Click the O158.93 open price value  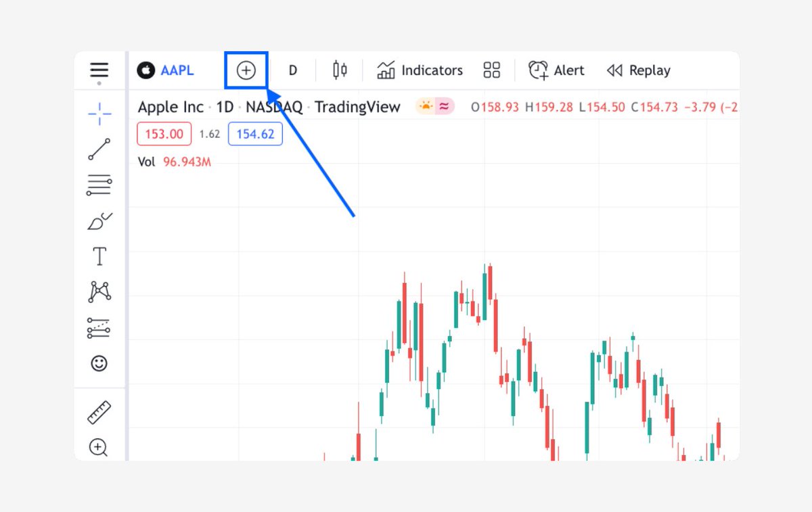pos(495,107)
